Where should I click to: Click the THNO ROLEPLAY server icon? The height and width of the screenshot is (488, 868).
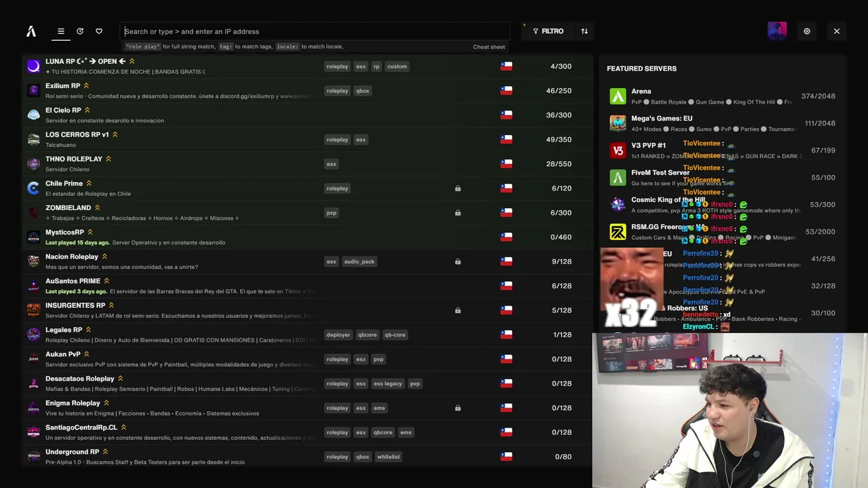[x=33, y=164]
